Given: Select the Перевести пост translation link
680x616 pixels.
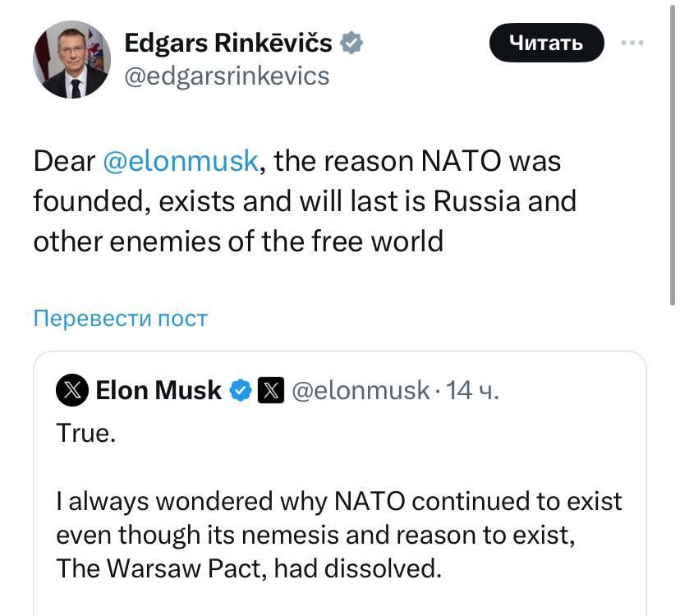Looking at the screenshot, I should click(x=120, y=318).
